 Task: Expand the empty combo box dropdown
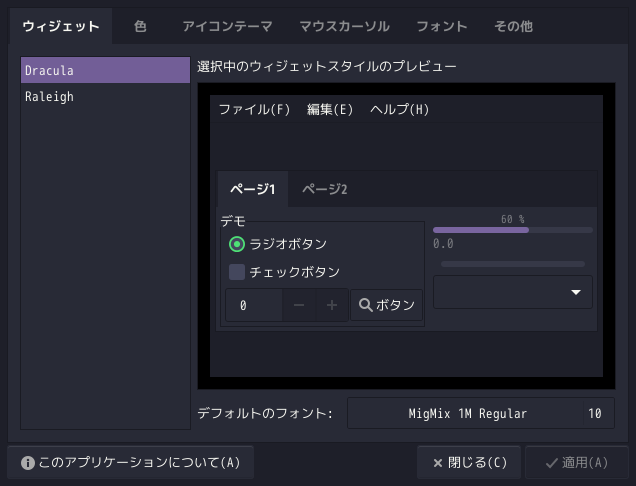[513, 292]
